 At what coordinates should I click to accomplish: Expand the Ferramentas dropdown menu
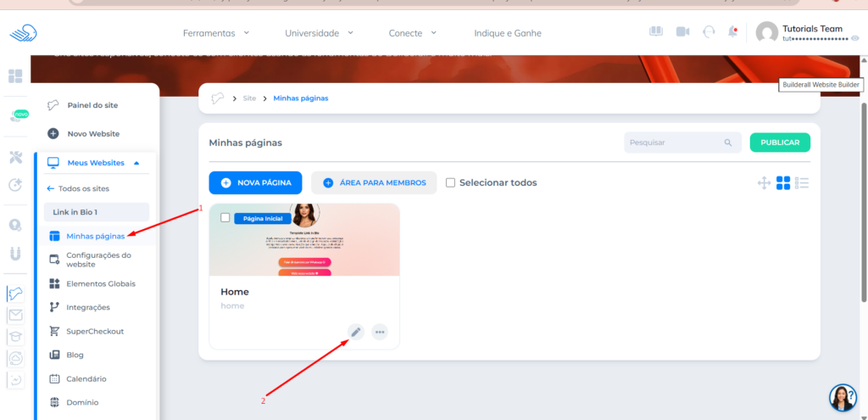click(x=216, y=33)
